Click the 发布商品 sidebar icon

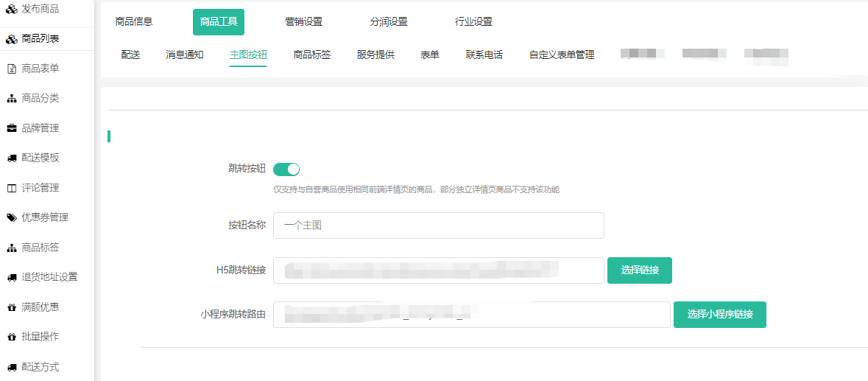coord(11,9)
